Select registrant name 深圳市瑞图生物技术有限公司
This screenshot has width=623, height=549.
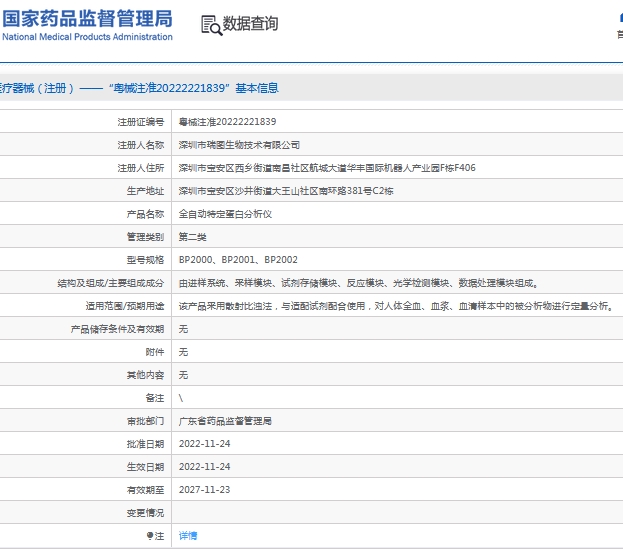pyautogui.click(x=239, y=145)
